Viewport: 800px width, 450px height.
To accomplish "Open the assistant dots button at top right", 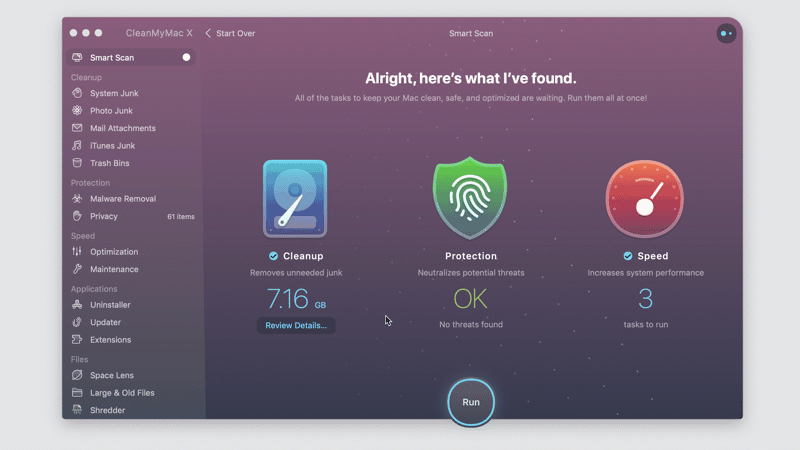I will 726,34.
